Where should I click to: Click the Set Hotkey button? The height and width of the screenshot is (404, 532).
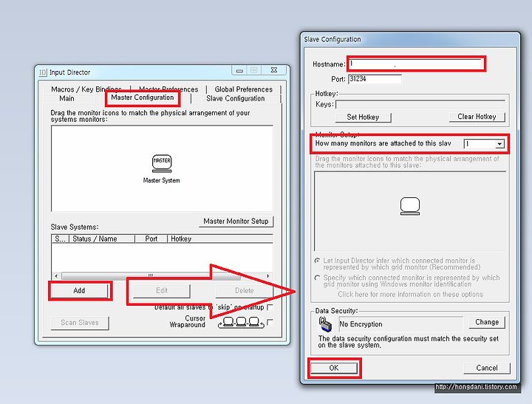(363, 117)
